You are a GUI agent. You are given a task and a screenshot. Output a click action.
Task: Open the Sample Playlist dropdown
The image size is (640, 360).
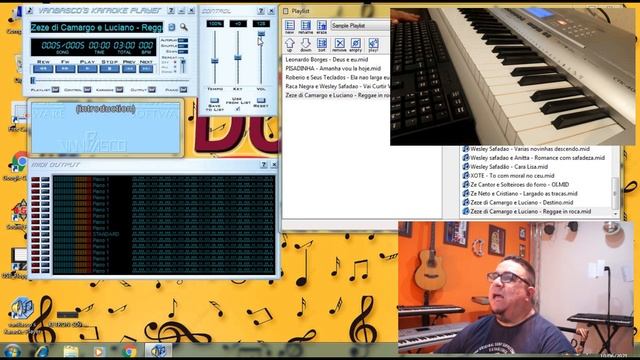coord(360,26)
